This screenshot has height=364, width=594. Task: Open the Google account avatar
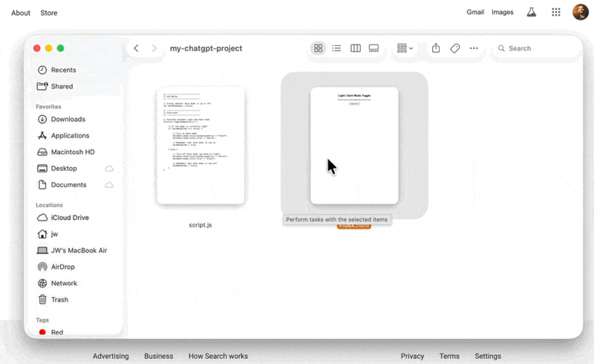[x=580, y=12]
